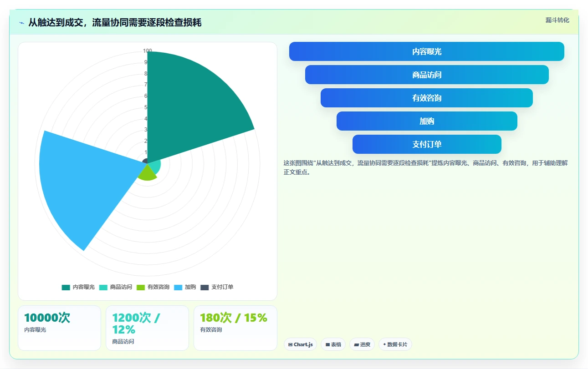The height and width of the screenshot is (369, 588).
Task: Click the 支付订单 funnel bar
Action: click(427, 144)
